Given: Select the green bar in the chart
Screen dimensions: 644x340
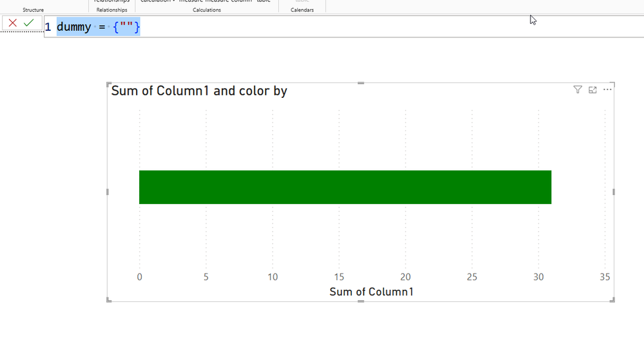Looking at the screenshot, I should pyautogui.click(x=345, y=187).
